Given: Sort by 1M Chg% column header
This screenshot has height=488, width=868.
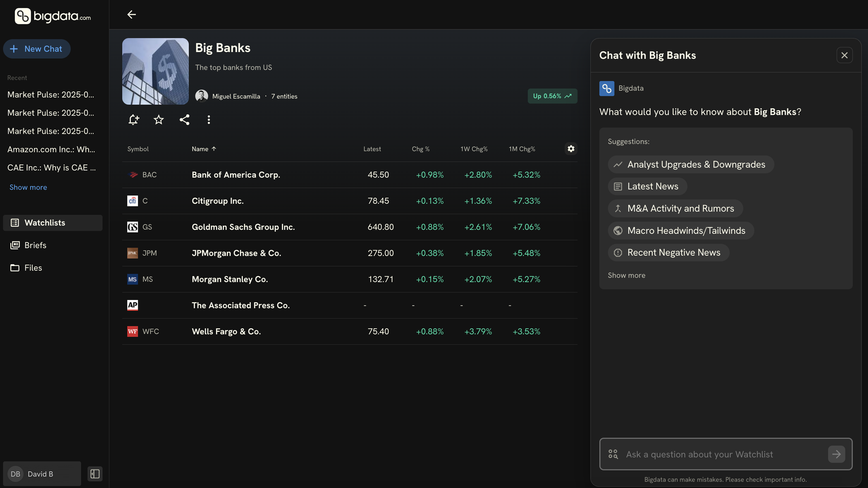Looking at the screenshot, I should tap(522, 149).
